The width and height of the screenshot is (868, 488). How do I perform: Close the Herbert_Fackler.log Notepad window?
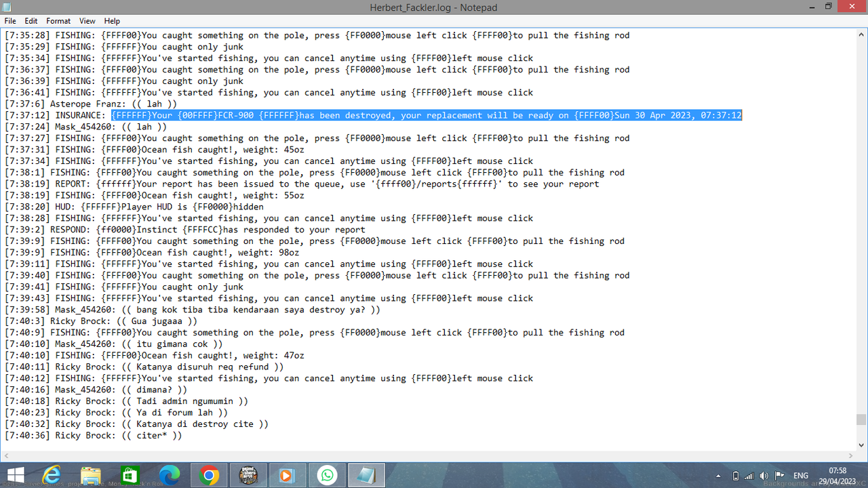pos(852,6)
